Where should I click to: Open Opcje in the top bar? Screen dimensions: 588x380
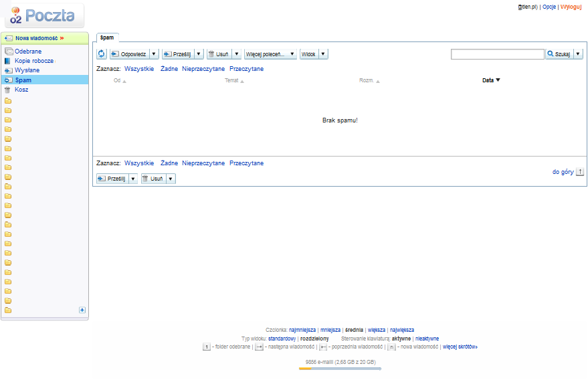tap(549, 7)
